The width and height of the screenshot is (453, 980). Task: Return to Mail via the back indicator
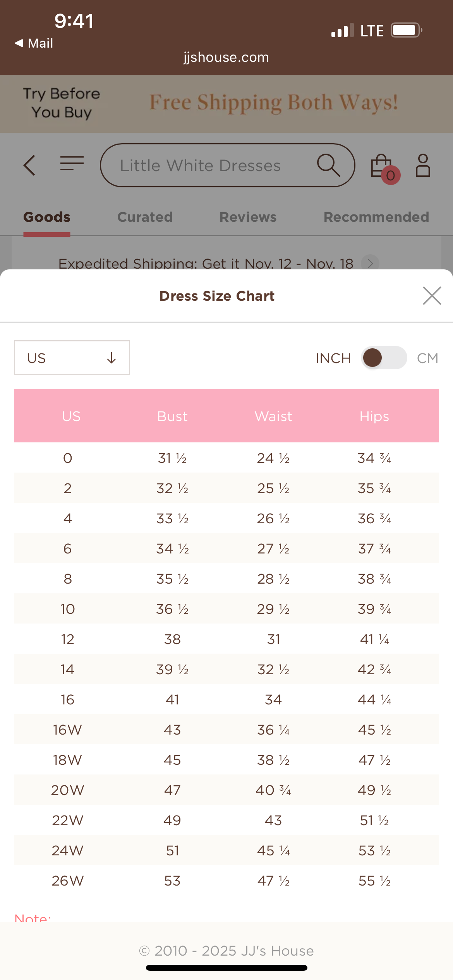pos(33,43)
